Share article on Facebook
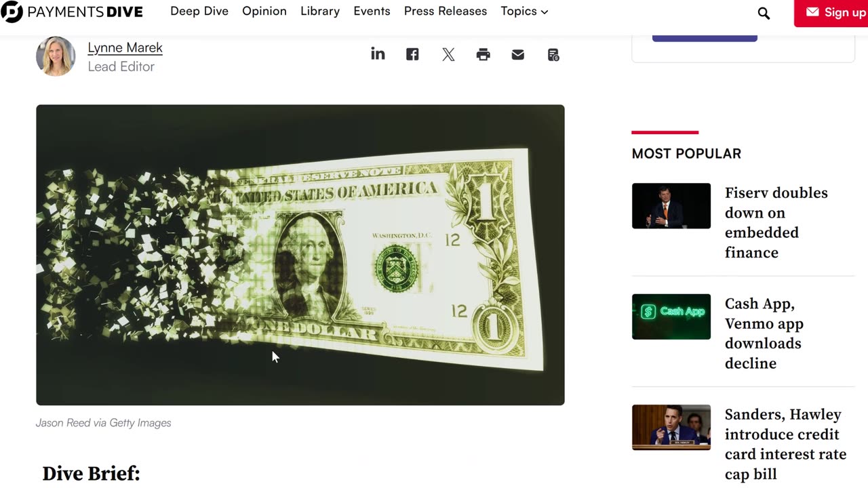 [412, 54]
